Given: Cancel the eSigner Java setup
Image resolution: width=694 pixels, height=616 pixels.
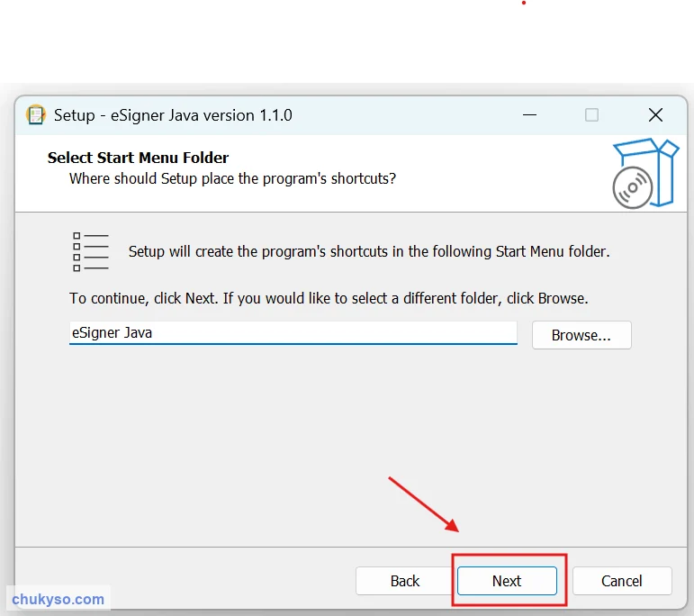Looking at the screenshot, I should [x=622, y=581].
